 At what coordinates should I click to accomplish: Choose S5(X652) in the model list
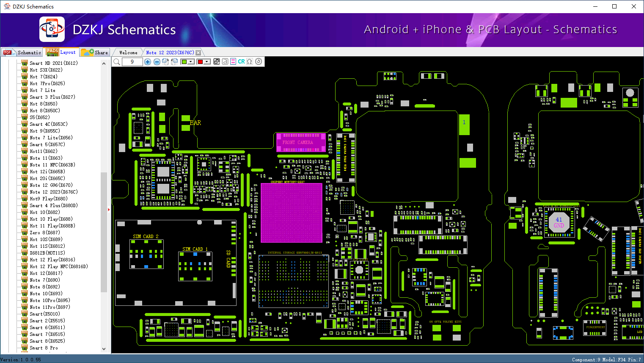[x=40, y=117]
